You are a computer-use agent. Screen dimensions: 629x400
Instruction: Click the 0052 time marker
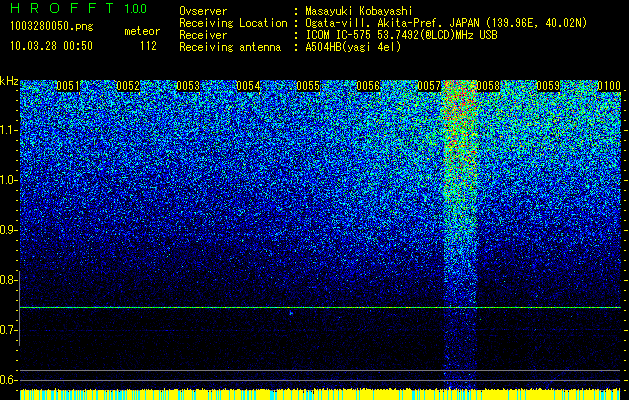(x=128, y=86)
